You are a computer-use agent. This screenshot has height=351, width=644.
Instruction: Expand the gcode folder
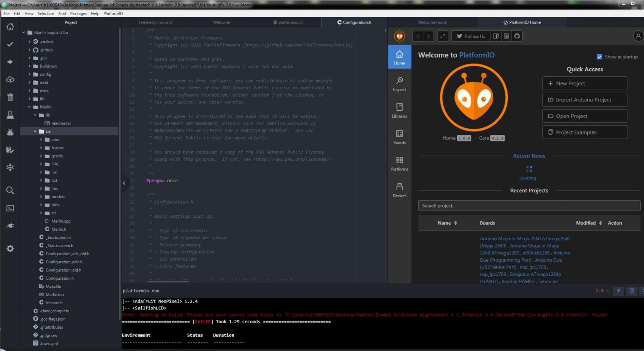tap(41, 156)
